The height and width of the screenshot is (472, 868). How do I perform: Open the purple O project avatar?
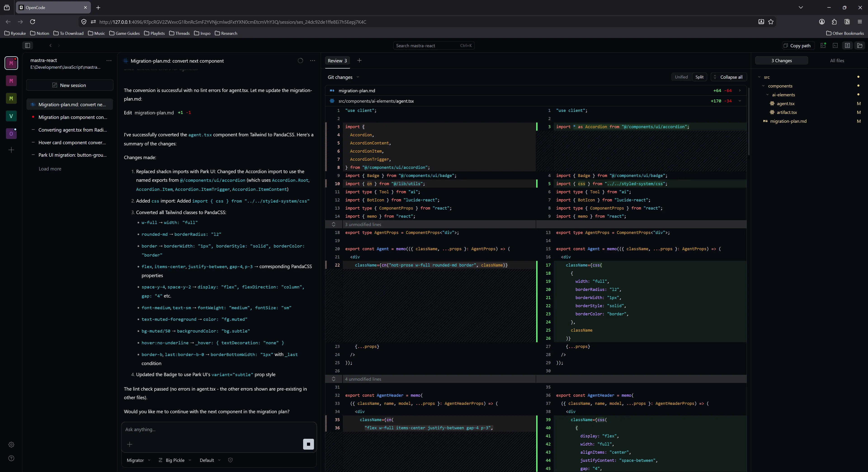(x=11, y=133)
